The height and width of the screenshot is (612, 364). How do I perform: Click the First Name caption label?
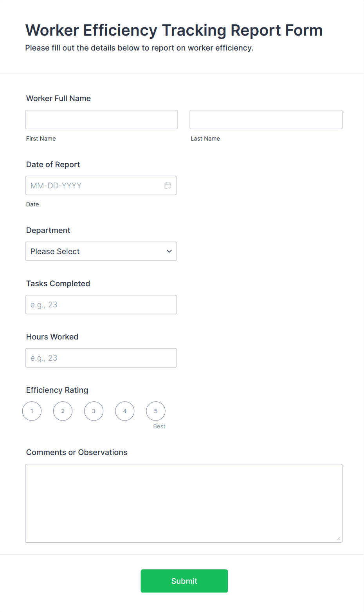(41, 138)
